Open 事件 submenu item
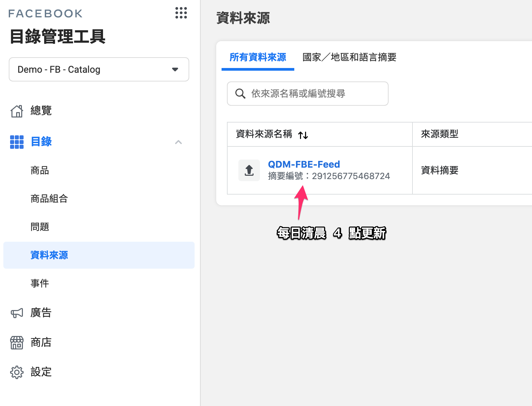Screen dimensions: 532x406 (40, 283)
